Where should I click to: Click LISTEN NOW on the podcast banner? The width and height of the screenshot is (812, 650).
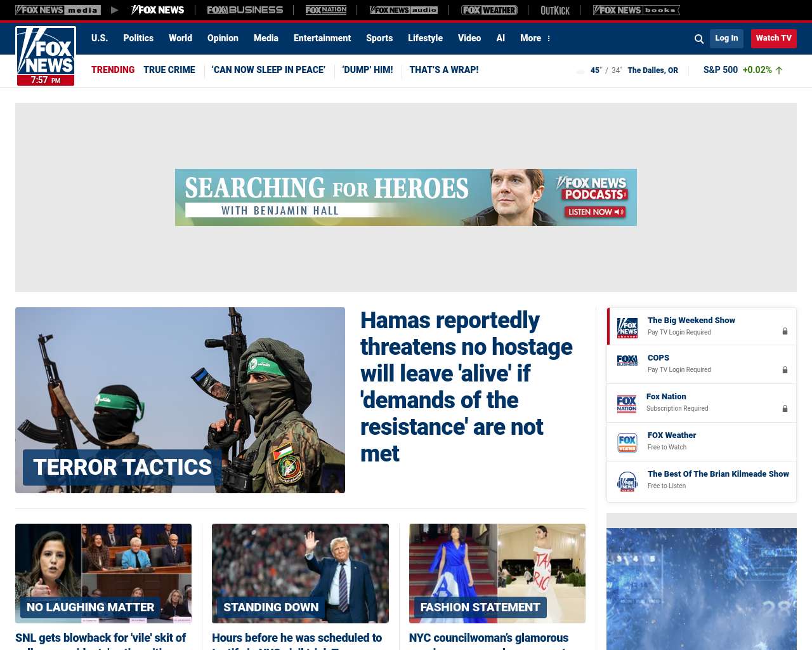pyautogui.click(x=595, y=212)
